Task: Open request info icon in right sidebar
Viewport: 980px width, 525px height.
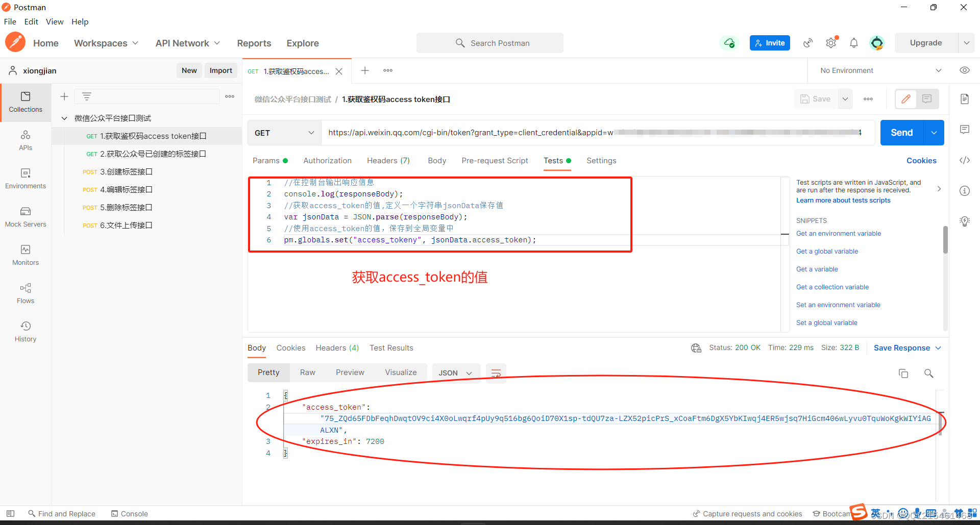Action: tap(965, 191)
